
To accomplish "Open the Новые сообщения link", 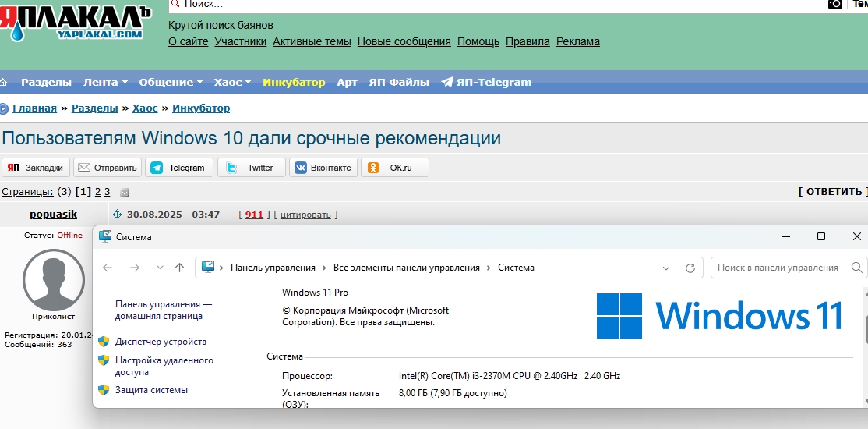I will click(404, 41).
